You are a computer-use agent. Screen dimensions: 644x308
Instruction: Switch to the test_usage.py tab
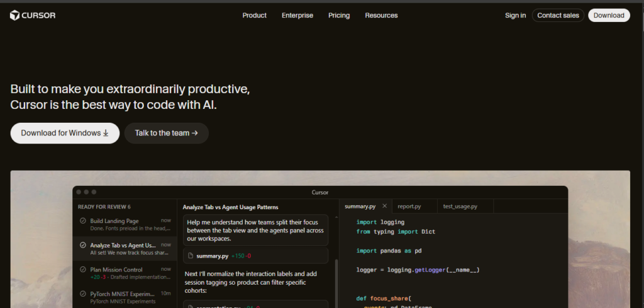coord(460,207)
